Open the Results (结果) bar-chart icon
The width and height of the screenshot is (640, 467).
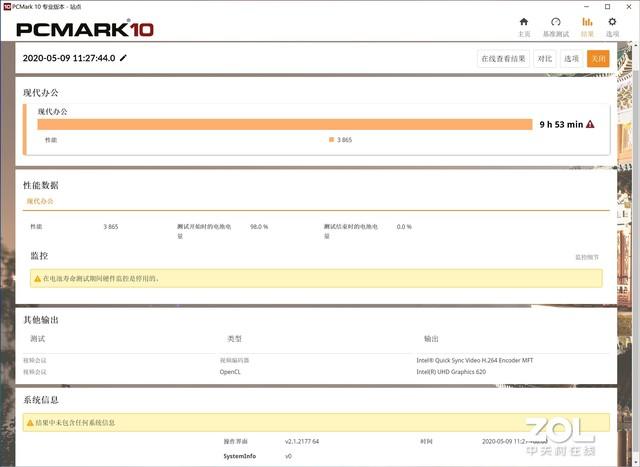(587, 22)
